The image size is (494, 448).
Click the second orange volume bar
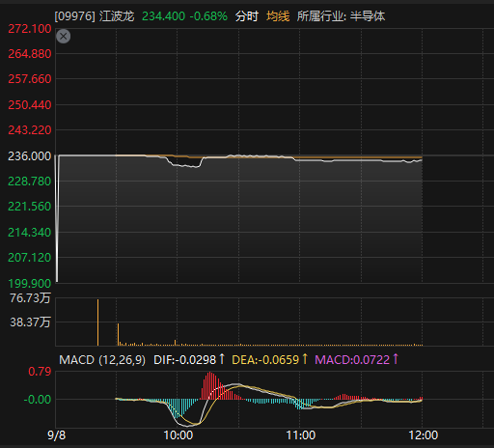[118, 334]
